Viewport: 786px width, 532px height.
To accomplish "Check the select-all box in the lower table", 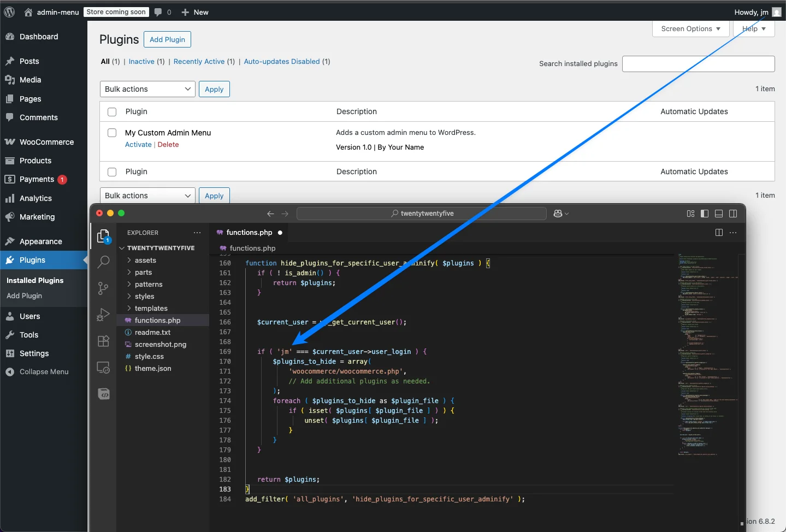I will (111, 172).
